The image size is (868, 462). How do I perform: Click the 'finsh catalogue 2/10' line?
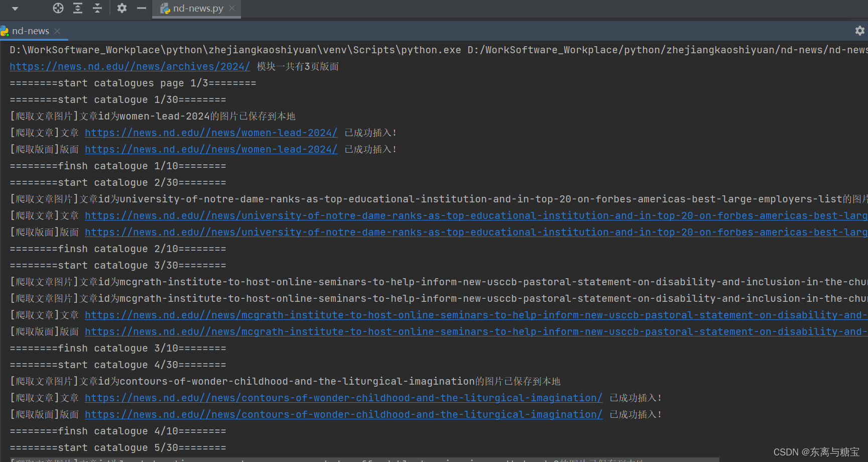(x=118, y=249)
